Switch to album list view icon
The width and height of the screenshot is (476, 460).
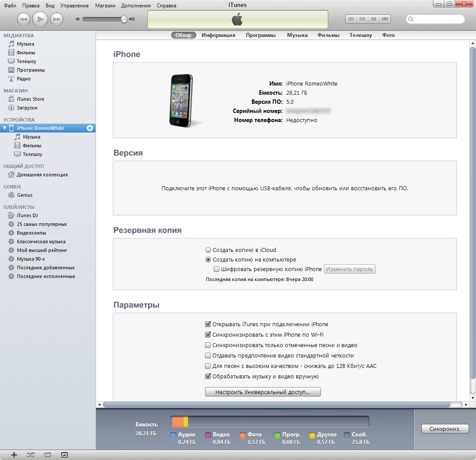click(362, 19)
